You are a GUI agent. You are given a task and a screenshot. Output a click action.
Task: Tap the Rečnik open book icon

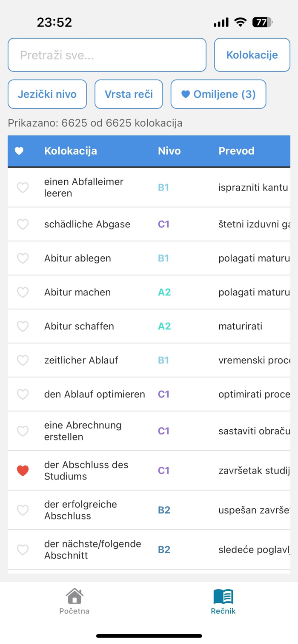click(x=223, y=596)
